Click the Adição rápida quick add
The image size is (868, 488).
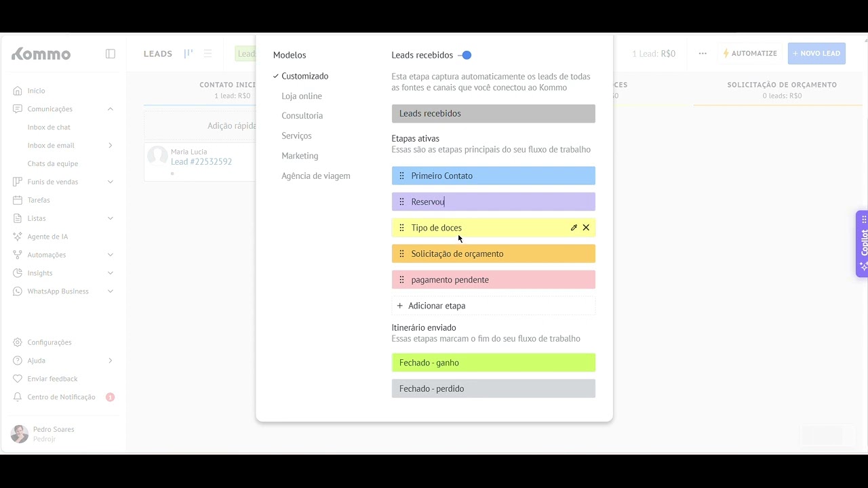click(232, 126)
